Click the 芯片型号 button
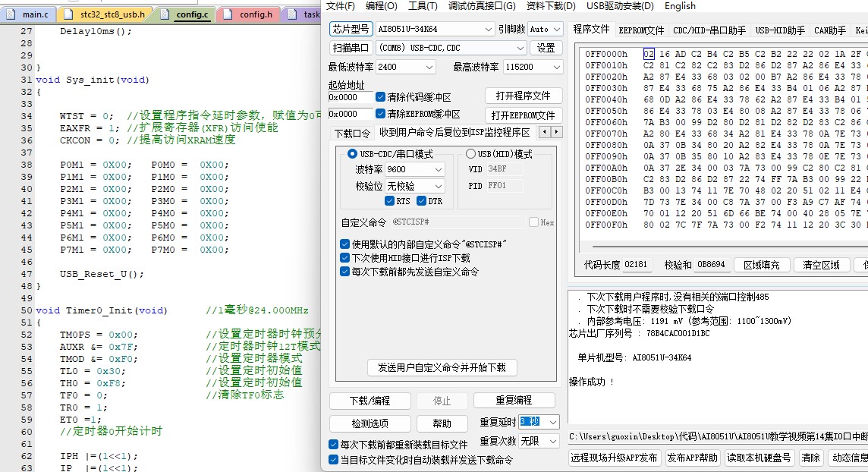The height and width of the screenshot is (472, 868). (351, 29)
